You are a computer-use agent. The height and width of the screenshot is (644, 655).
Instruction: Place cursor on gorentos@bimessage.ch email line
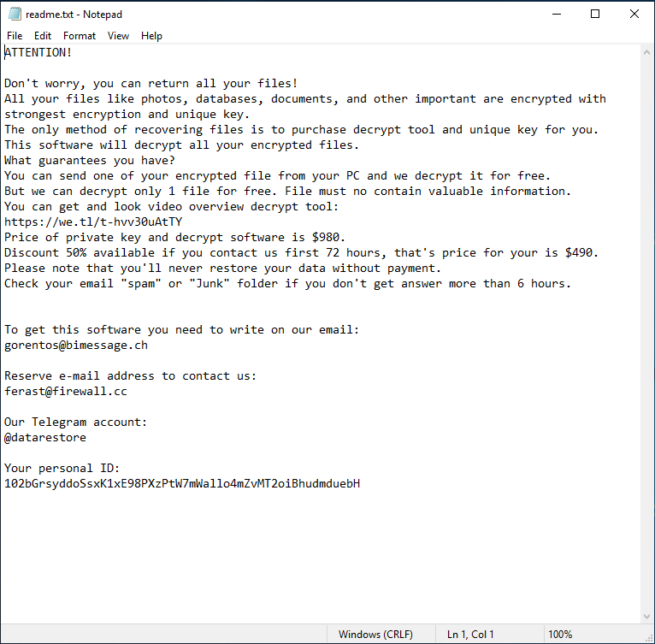(76, 346)
